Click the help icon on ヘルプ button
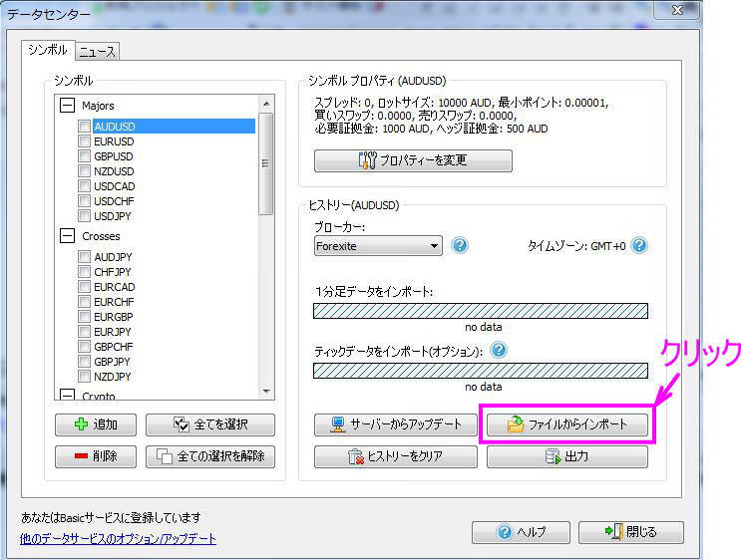This screenshot has width=741, height=560. click(x=505, y=532)
